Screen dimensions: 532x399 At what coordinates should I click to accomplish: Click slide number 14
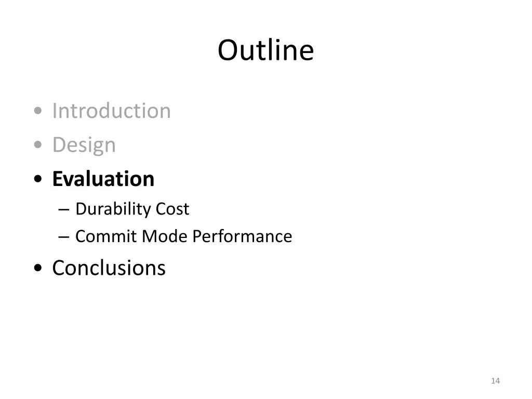pos(495,381)
